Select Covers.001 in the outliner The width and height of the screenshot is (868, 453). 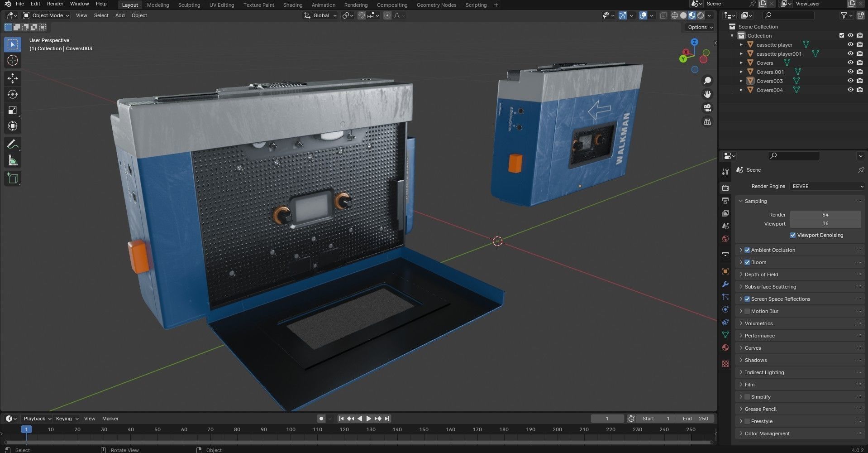[770, 72]
